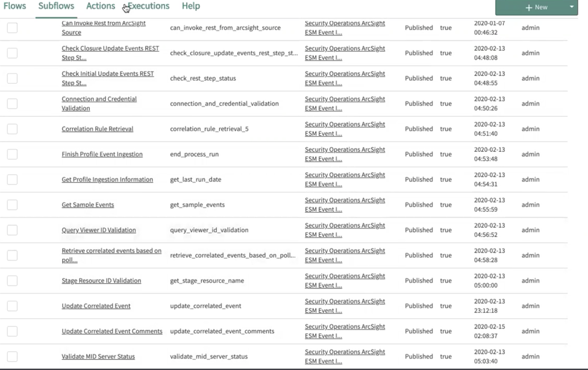Tick the Get Sample Events checkbox
588x370 pixels.
[13, 204]
